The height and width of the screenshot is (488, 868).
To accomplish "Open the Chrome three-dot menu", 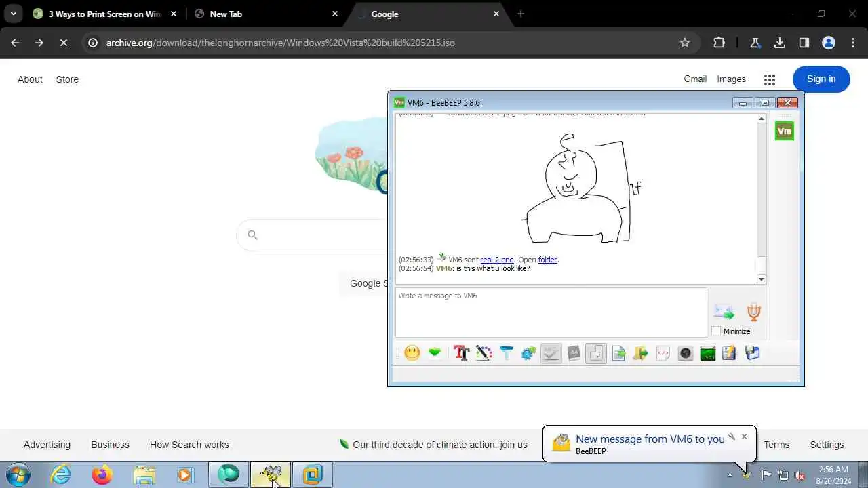I will coord(853,43).
